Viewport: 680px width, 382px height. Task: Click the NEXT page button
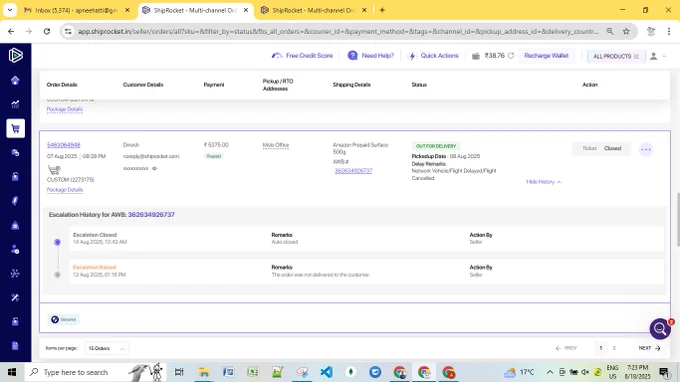649,348
